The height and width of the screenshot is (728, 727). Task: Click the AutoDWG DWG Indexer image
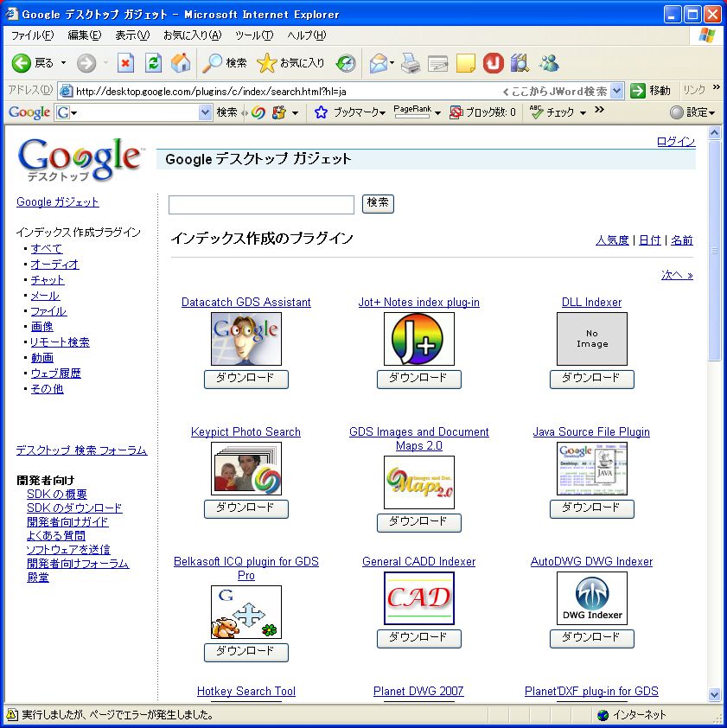pyautogui.click(x=591, y=597)
